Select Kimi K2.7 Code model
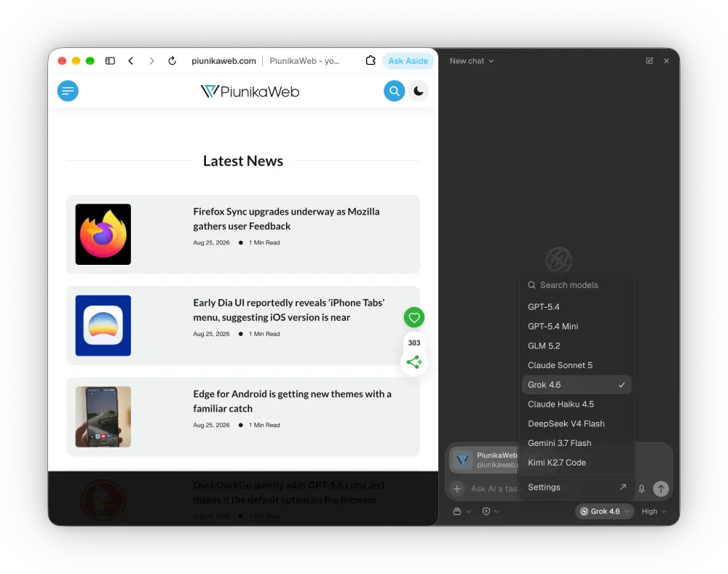Image resolution: width=728 pixels, height=574 pixels. (576, 463)
